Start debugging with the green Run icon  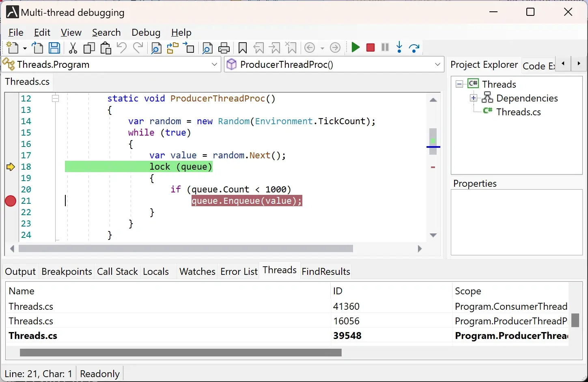pyautogui.click(x=355, y=47)
